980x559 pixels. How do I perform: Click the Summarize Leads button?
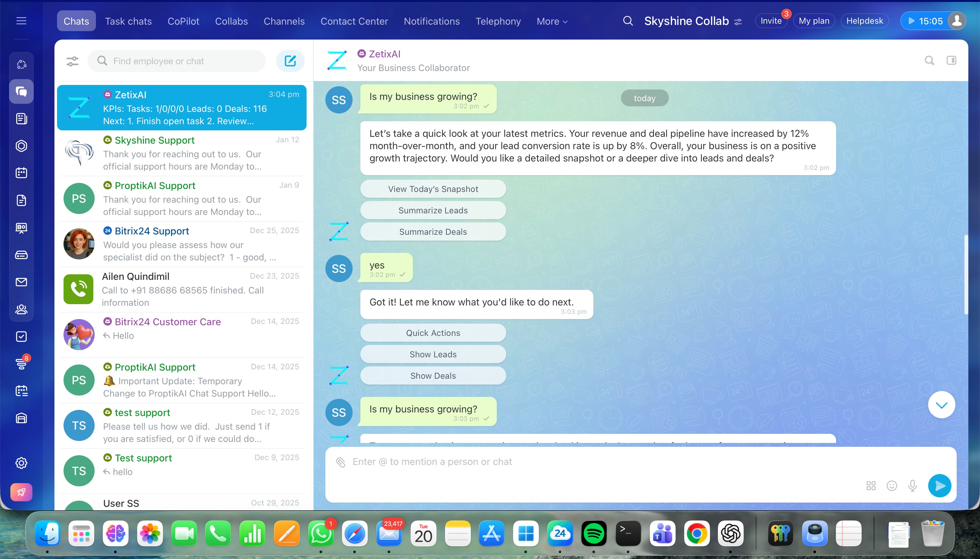pos(433,210)
